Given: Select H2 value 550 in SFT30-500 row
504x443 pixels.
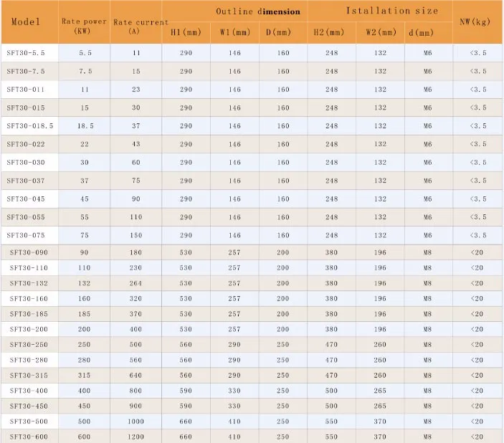Looking at the screenshot, I should [x=331, y=421].
